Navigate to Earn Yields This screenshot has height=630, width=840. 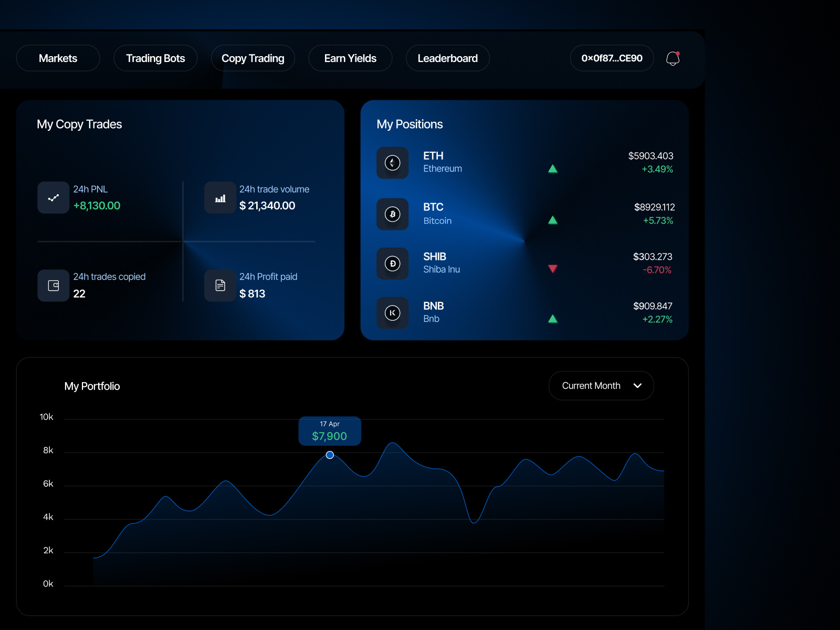point(350,58)
